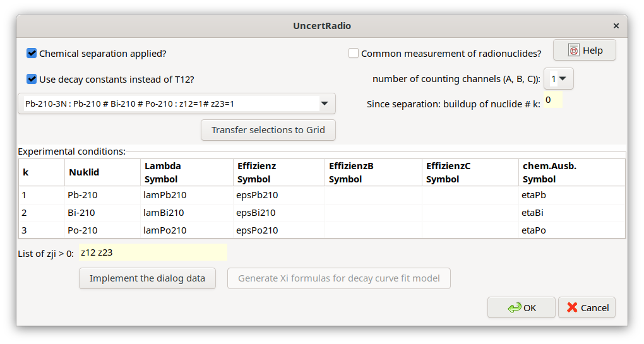Screen dimensions: 644x344
Task: Toggle 'Use decay constants instead of T12?'
Action: pyautogui.click(x=32, y=79)
